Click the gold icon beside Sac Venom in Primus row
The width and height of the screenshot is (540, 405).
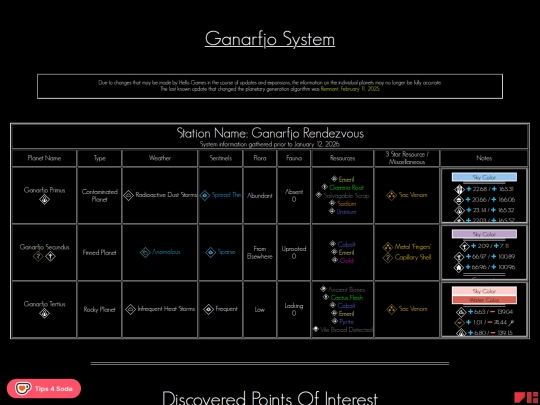392,195
